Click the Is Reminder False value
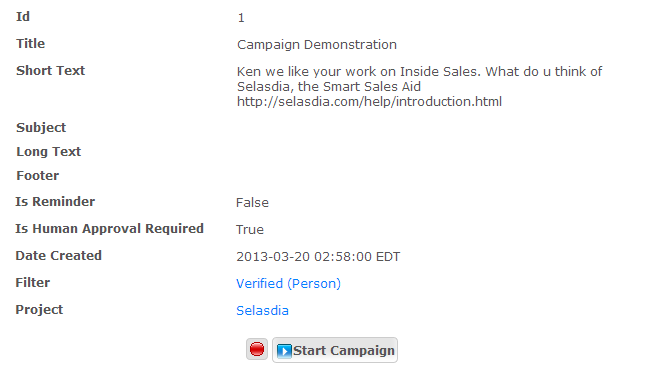Viewport: 646px width, 381px height. [x=252, y=203]
